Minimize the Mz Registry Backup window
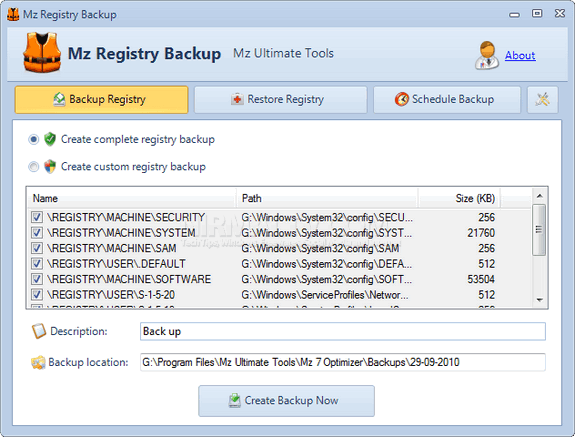 tap(514, 14)
